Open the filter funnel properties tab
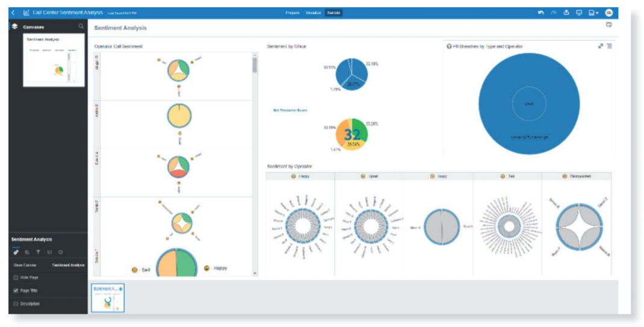The image size is (644, 327). (38, 252)
